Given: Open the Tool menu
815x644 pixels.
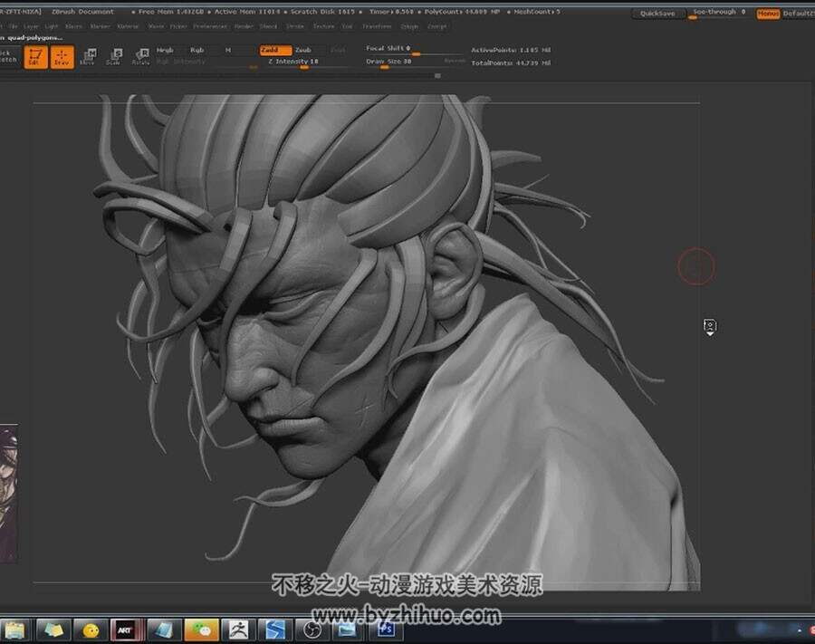Looking at the screenshot, I should pyautogui.click(x=347, y=26).
